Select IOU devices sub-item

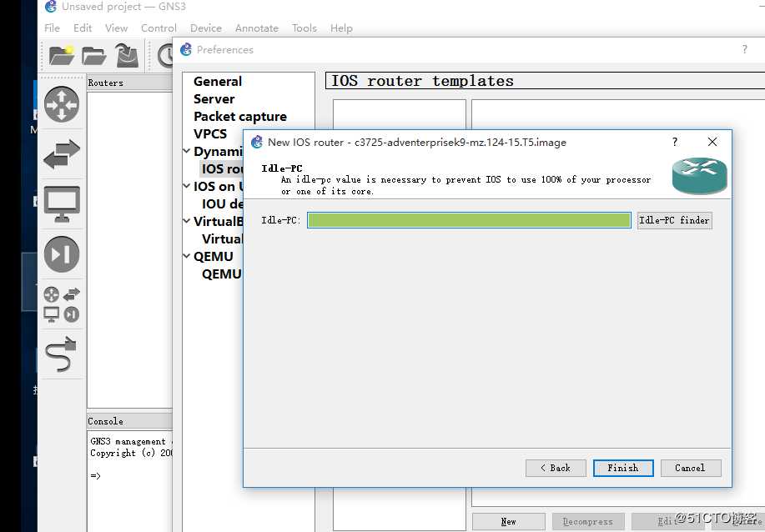pos(222,203)
